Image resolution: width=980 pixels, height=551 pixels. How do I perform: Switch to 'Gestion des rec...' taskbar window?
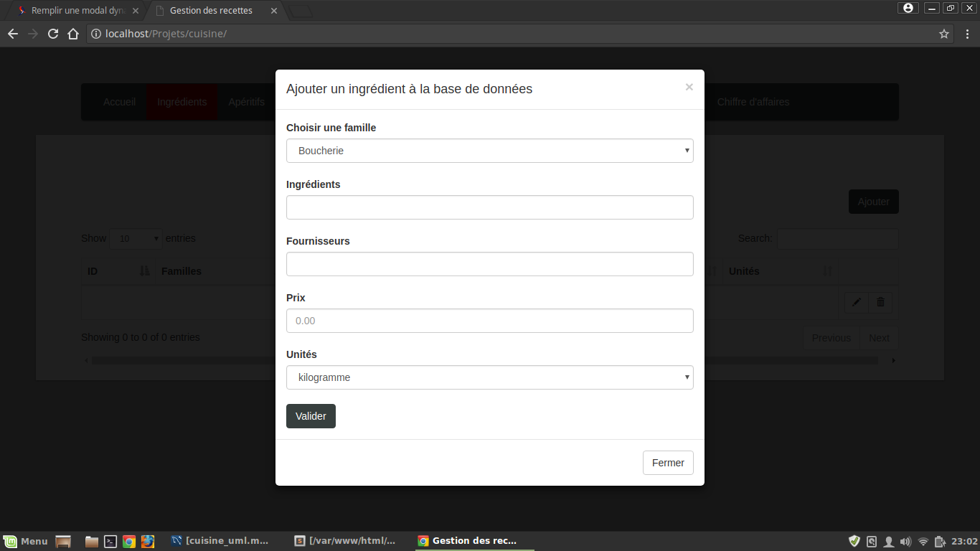coord(474,541)
